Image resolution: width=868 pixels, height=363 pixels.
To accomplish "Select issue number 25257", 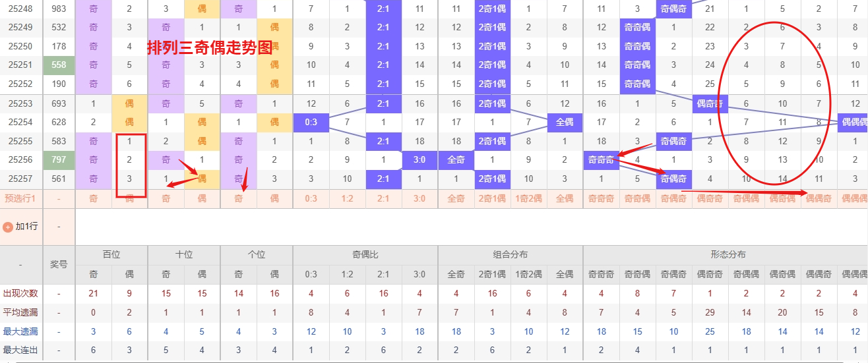I will (21, 178).
